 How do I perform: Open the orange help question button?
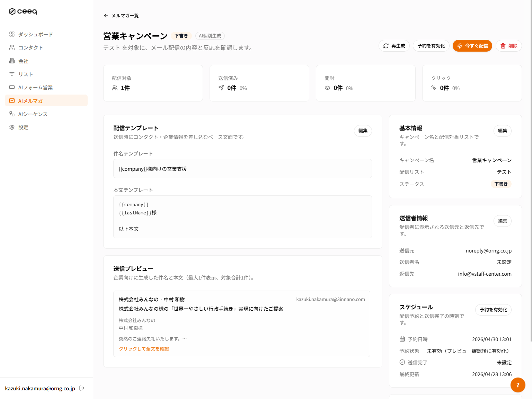[518, 385]
